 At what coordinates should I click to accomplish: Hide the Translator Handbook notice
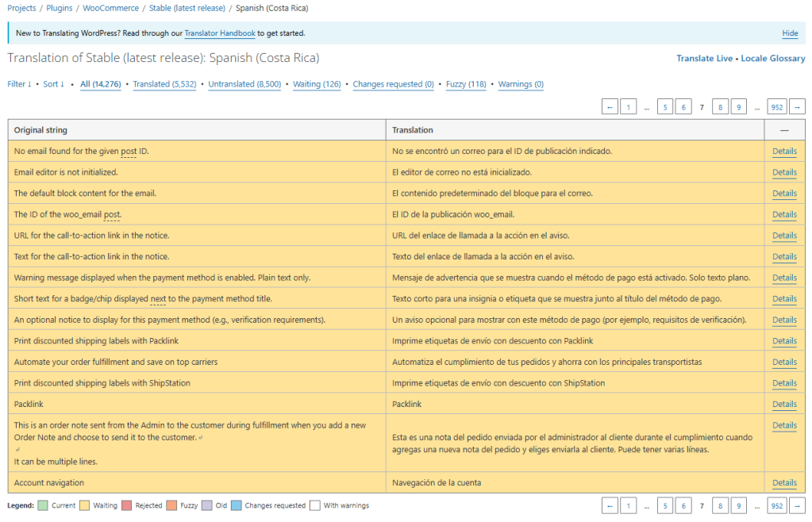pos(790,33)
